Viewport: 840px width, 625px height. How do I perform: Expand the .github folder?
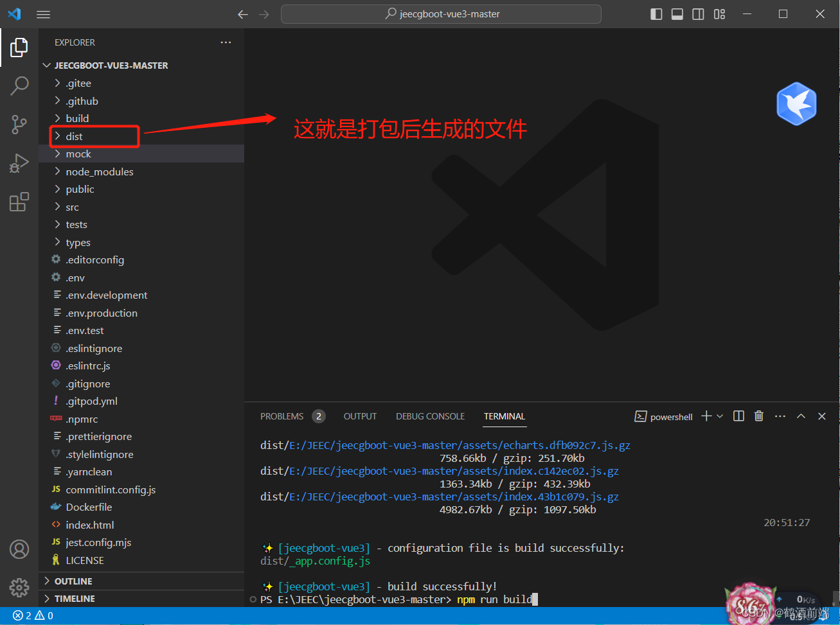click(x=141, y=101)
